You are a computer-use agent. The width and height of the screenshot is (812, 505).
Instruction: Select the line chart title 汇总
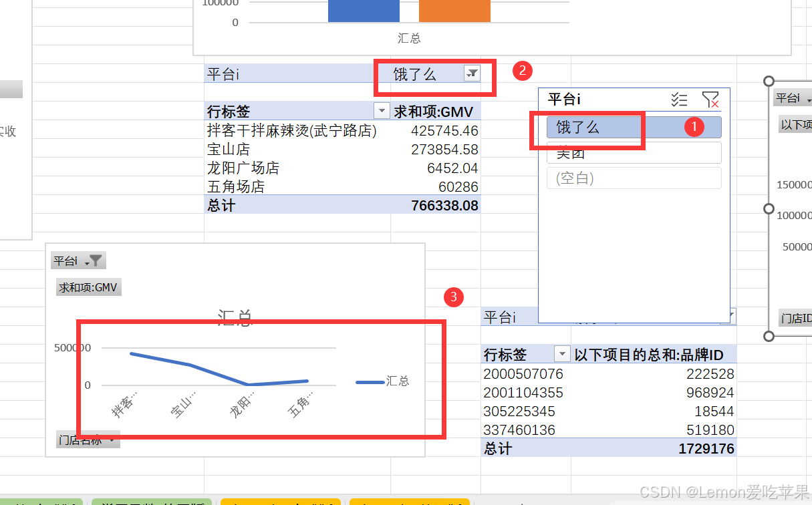pyautogui.click(x=235, y=318)
